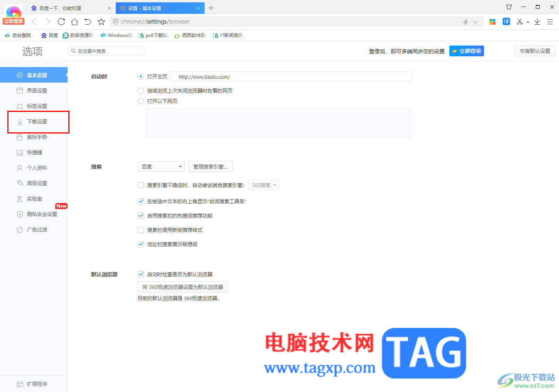
Task: Open 个人资料 in the sidebar
Action: point(34,168)
